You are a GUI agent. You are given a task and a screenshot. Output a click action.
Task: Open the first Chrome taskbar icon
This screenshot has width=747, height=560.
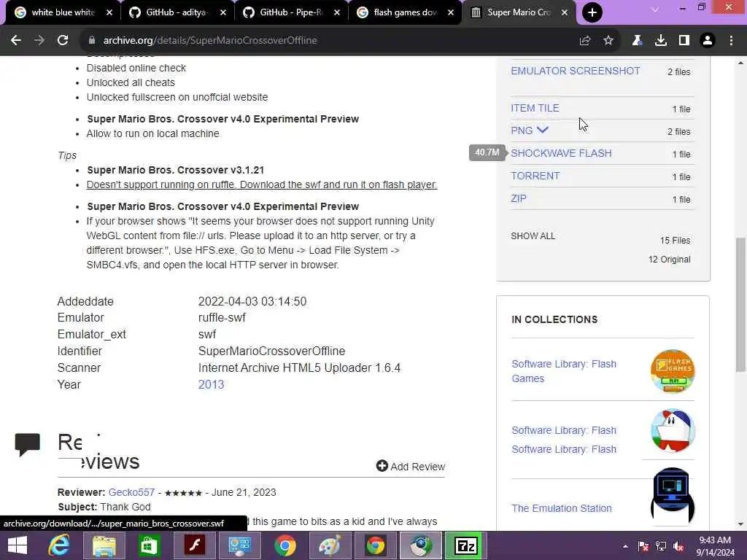tap(285, 545)
